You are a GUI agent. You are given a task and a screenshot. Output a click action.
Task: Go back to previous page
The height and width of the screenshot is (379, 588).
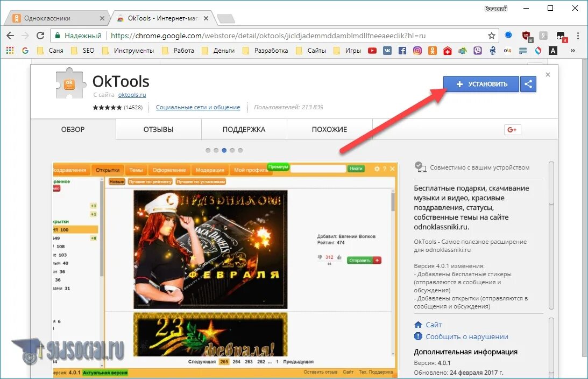[10, 36]
